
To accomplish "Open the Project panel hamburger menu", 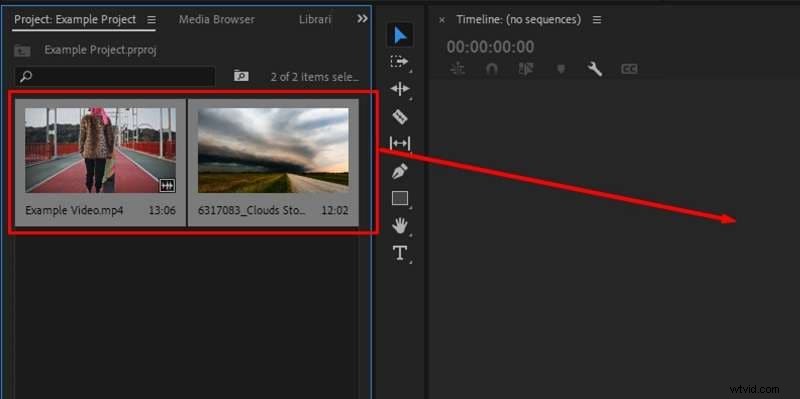I will (151, 19).
